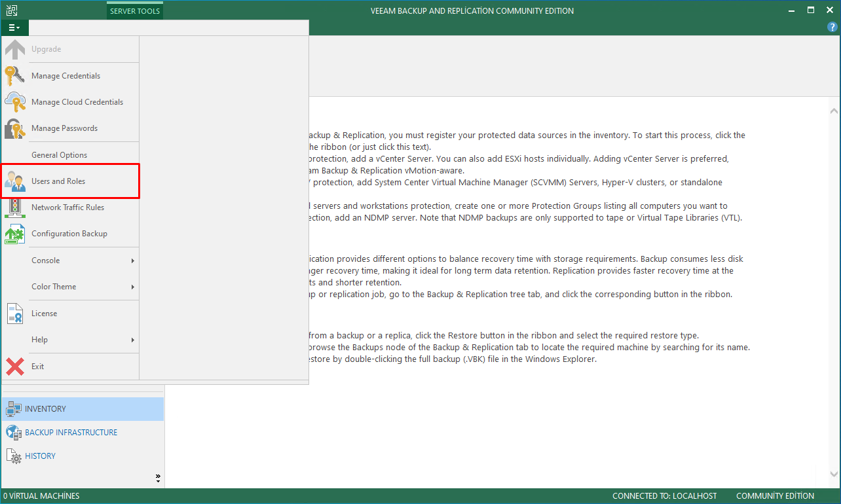
Task: Expand the Console submenu arrow
Action: tap(133, 261)
